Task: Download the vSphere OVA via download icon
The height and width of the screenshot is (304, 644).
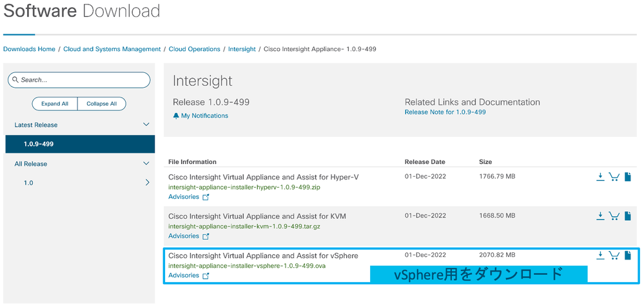Action: coord(600,256)
